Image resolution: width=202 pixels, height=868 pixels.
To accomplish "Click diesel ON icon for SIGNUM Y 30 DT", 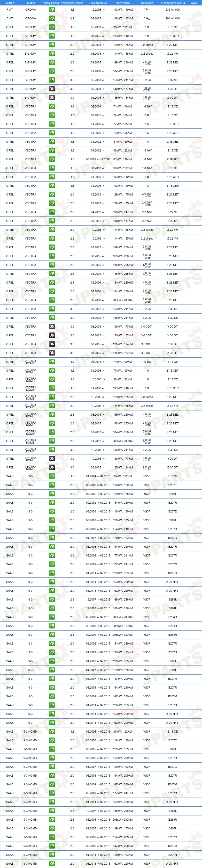I will (52, 89).
